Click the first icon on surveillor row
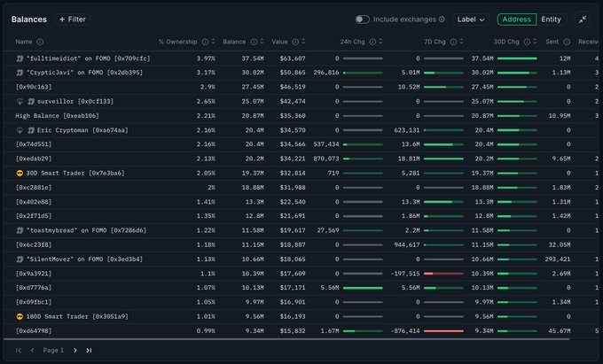 [x=20, y=101]
